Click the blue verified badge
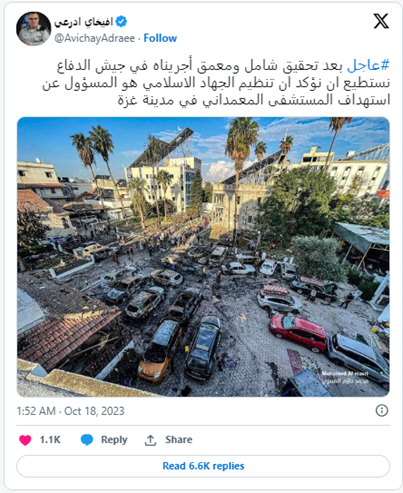 121,22
